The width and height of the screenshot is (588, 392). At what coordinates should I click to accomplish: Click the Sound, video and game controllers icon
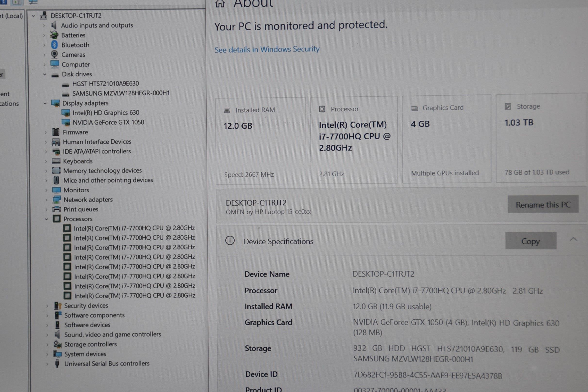(58, 334)
